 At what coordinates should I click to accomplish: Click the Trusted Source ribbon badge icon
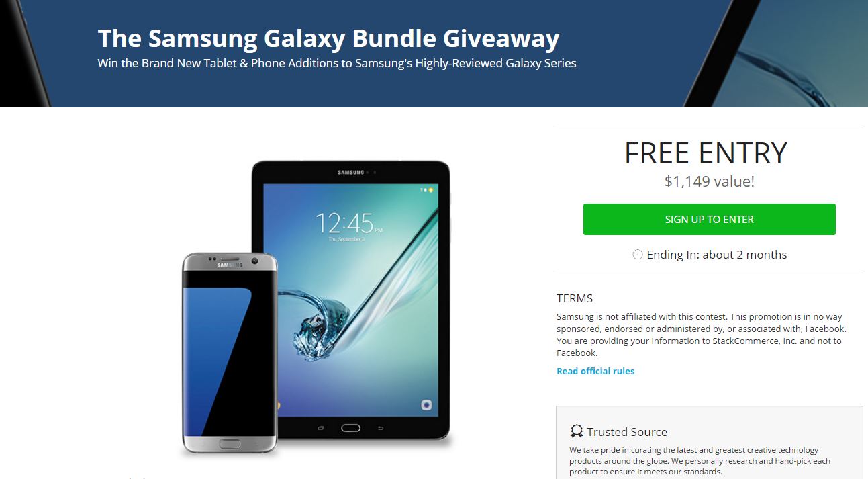tap(576, 431)
